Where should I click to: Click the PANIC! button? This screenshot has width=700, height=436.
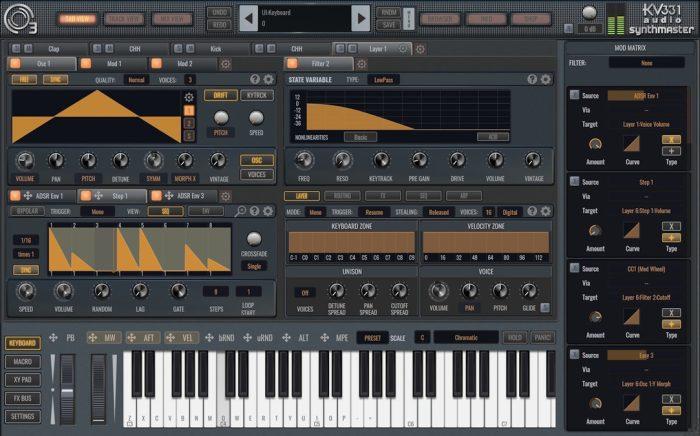(x=543, y=337)
